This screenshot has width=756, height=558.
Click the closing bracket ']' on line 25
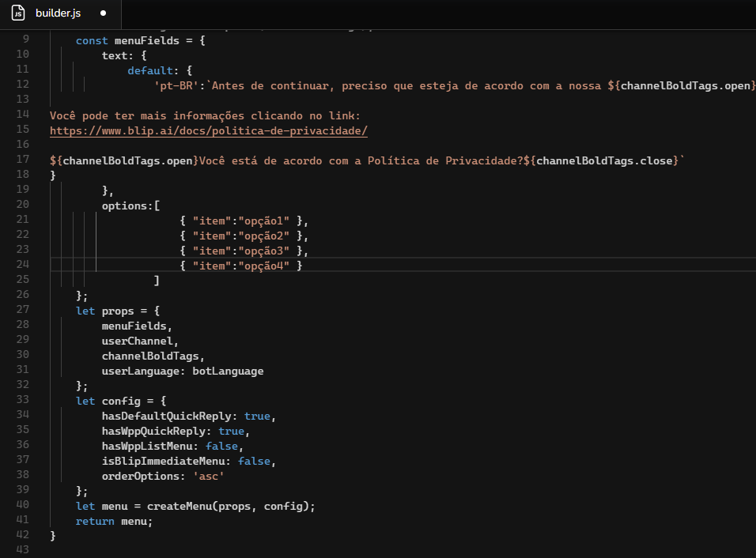click(157, 281)
